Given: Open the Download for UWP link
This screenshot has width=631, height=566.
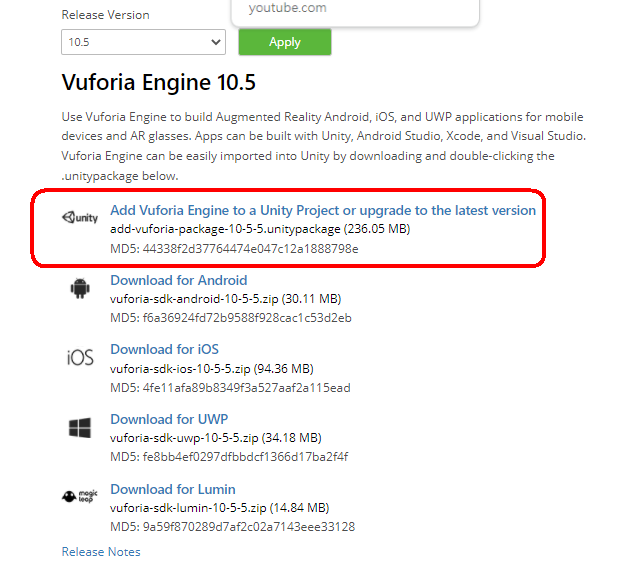Looking at the screenshot, I should coord(169,419).
